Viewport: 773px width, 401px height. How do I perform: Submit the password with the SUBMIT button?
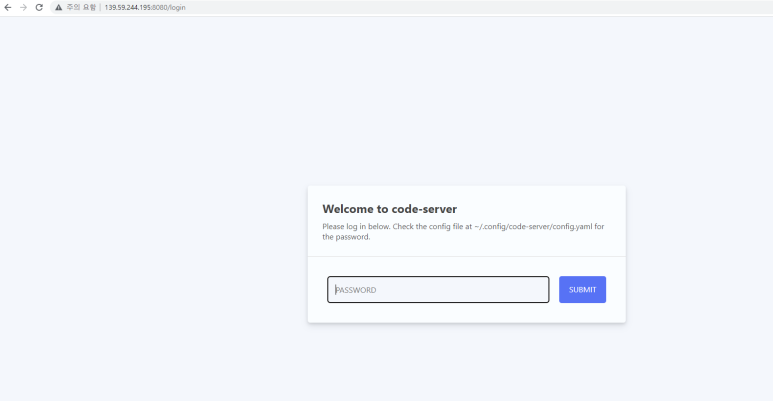click(582, 290)
